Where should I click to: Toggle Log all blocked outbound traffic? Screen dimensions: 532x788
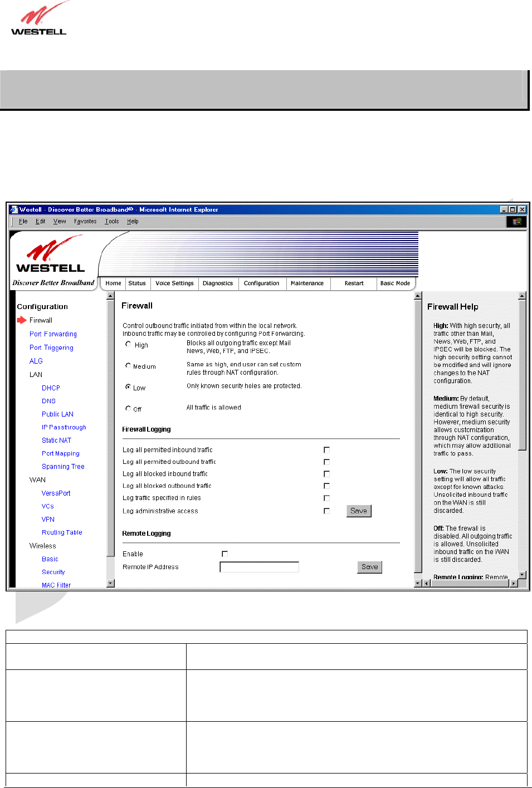click(x=326, y=486)
